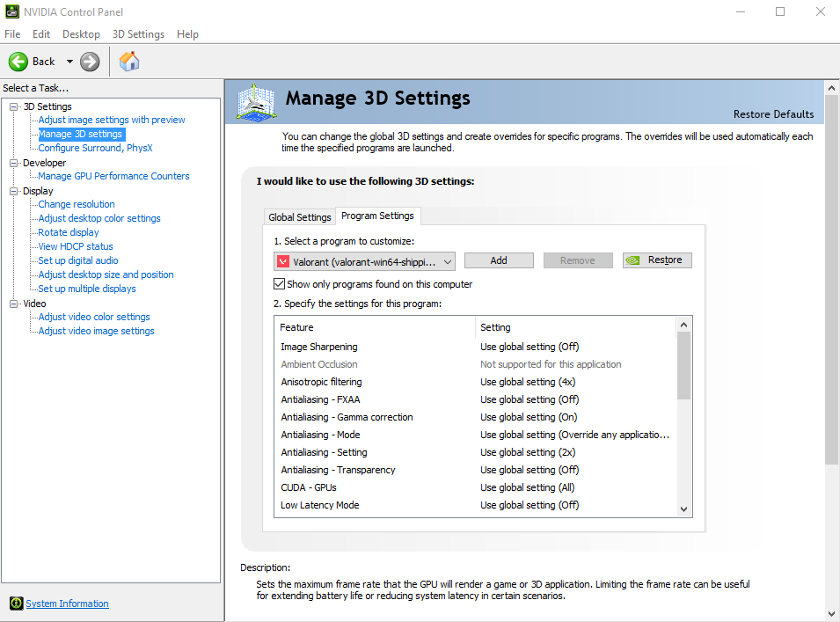Open the 3D Settings menu
The width and height of the screenshot is (840, 622).
pos(138,34)
